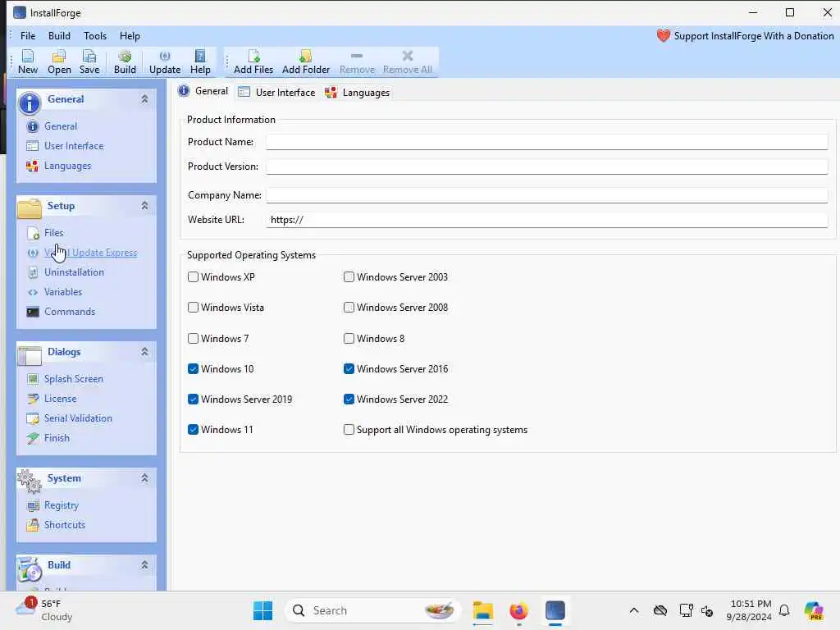Collapse the Setup sidebar section
Viewport: 840px width, 630px height.
(x=144, y=206)
